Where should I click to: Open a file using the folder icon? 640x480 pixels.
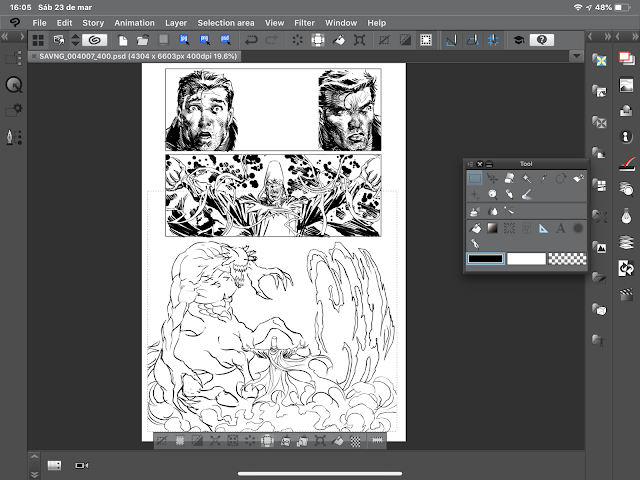[x=142, y=40]
